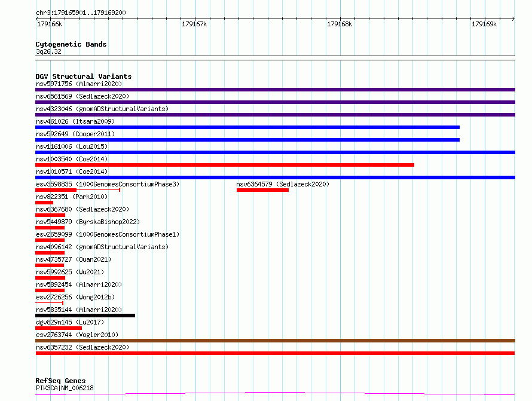532x401 pixels.
Task: Click chr3:179165901..179169200 coordinate text
Action: [81, 13]
